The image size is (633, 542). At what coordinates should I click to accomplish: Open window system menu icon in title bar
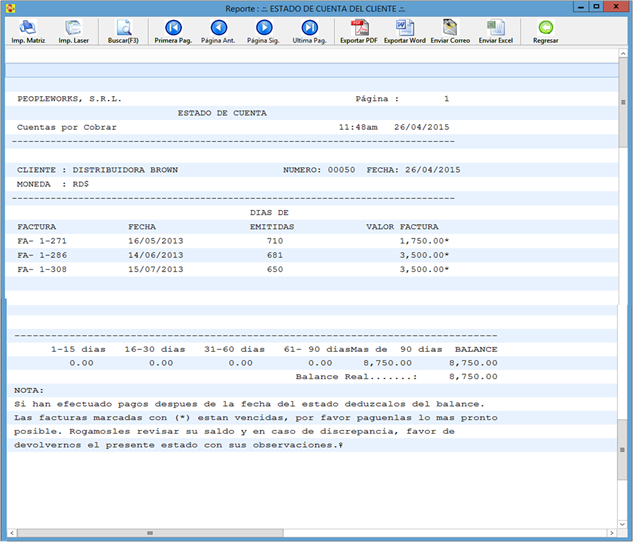[x=8, y=7]
